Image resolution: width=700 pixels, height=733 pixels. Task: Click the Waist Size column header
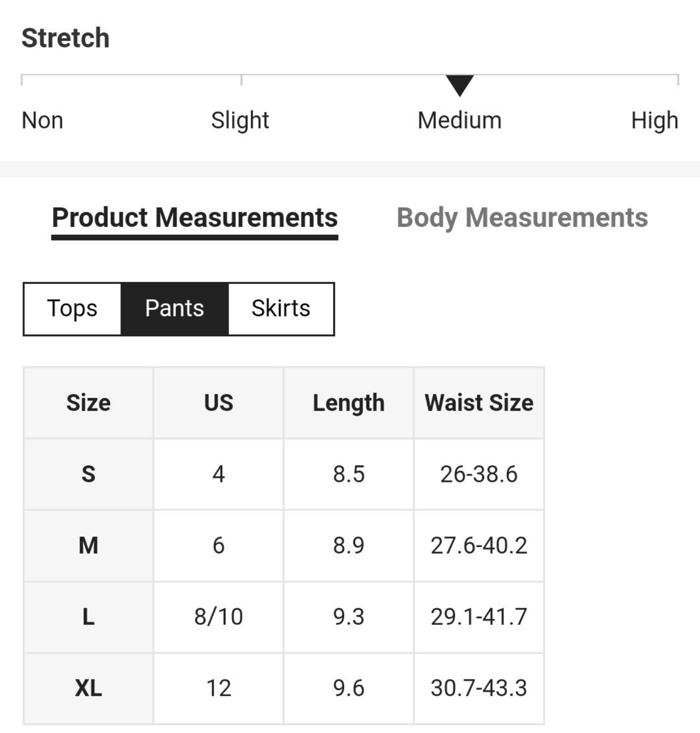coord(479,403)
